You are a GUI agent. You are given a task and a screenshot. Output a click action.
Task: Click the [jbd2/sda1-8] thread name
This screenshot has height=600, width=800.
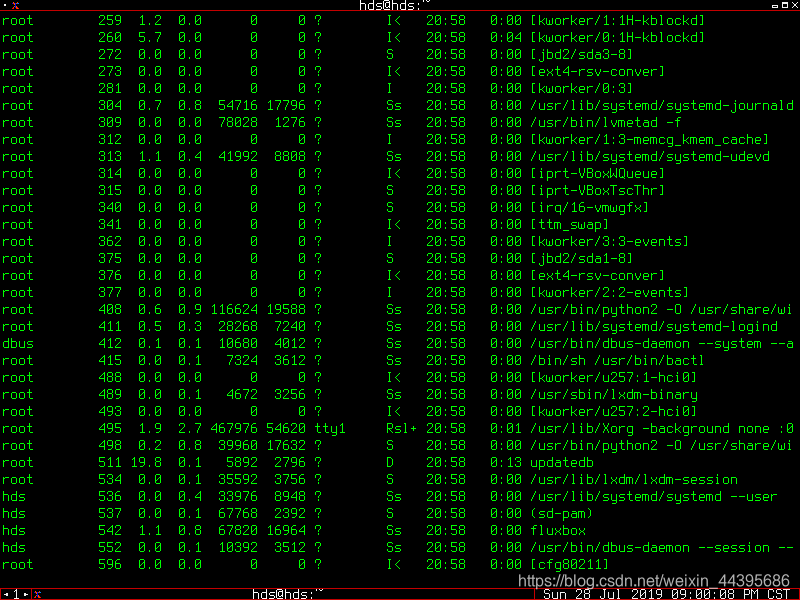click(x=582, y=259)
